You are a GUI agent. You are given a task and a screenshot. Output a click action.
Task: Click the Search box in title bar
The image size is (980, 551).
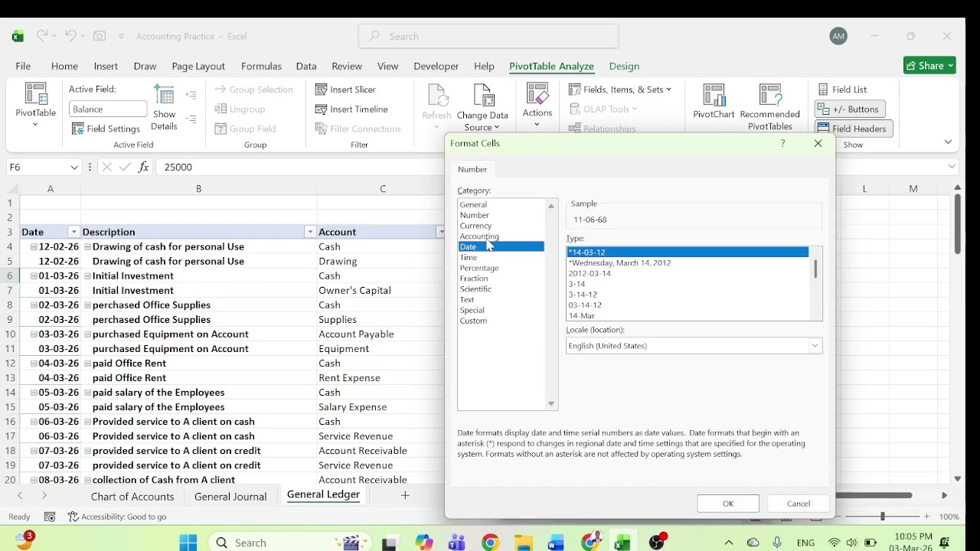[x=488, y=36]
